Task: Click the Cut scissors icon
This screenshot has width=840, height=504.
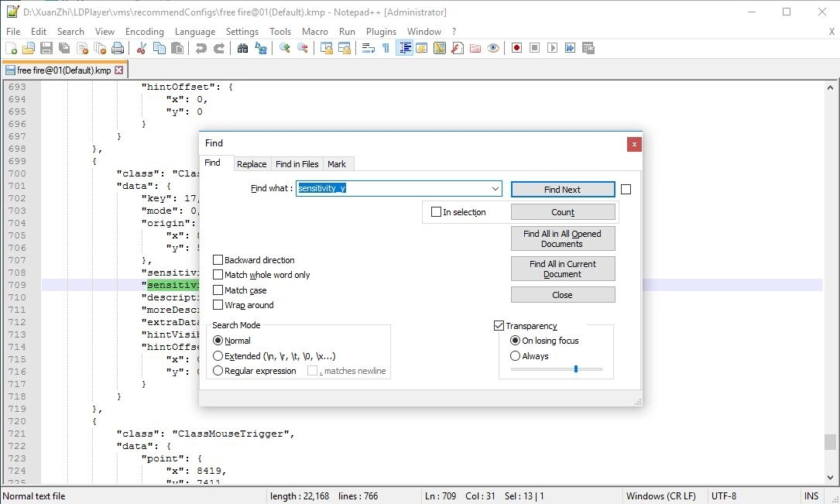Action: tap(142, 48)
